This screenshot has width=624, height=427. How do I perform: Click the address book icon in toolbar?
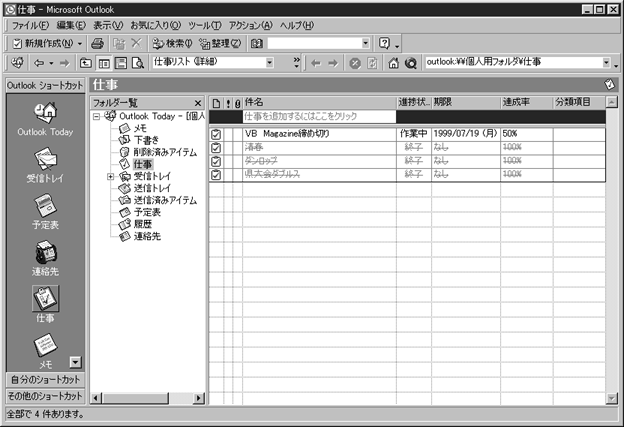click(x=257, y=44)
